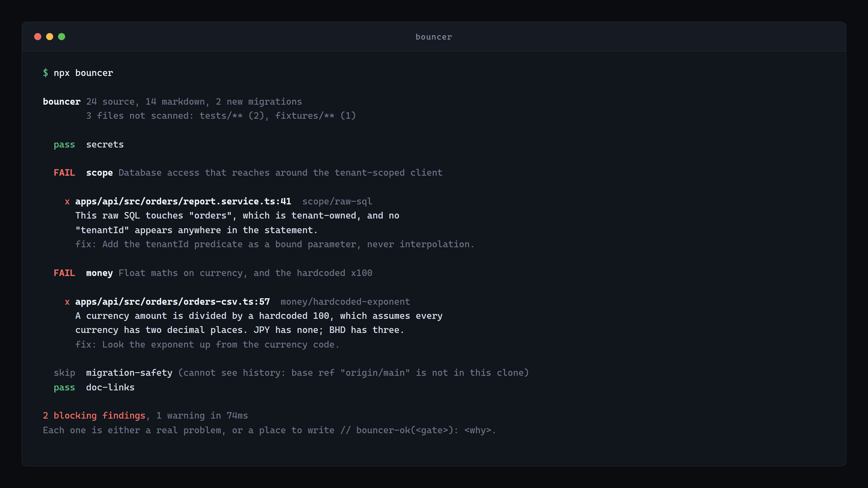
Task: Select the "secrets" gate name
Action: pos(105,145)
